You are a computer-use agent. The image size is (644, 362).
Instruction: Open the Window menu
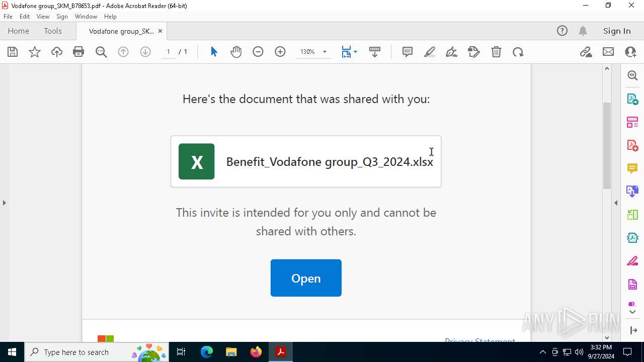click(x=86, y=17)
